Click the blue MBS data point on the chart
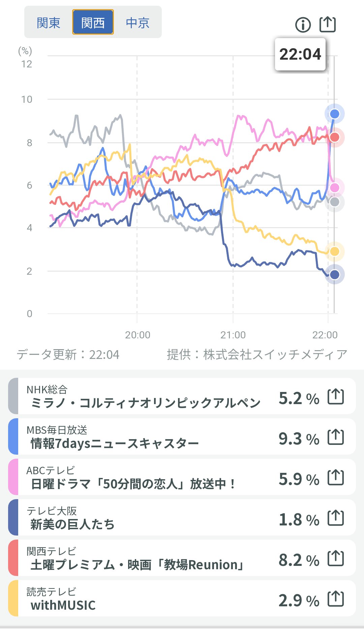Viewport: 364px width, 639px height. click(335, 114)
